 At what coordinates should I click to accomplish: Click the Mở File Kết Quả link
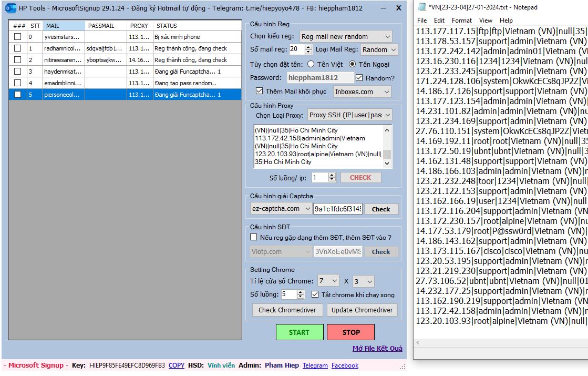tap(377, 349)
